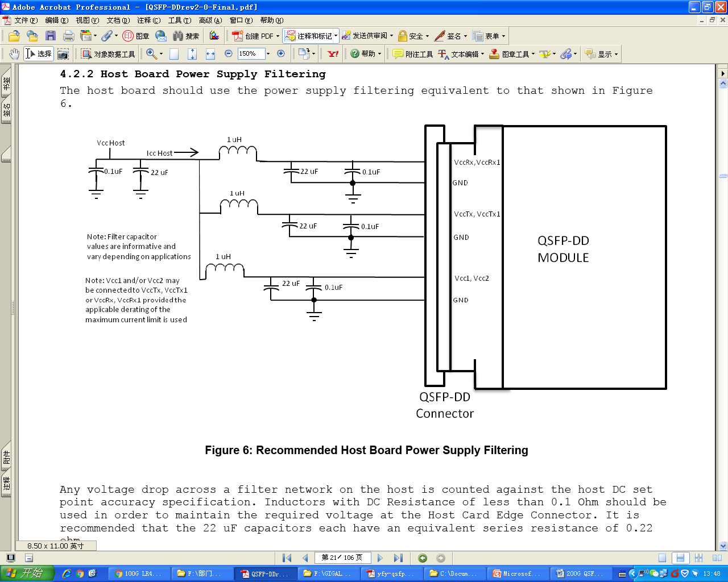Click the page number input field

(x=342, y=558)
